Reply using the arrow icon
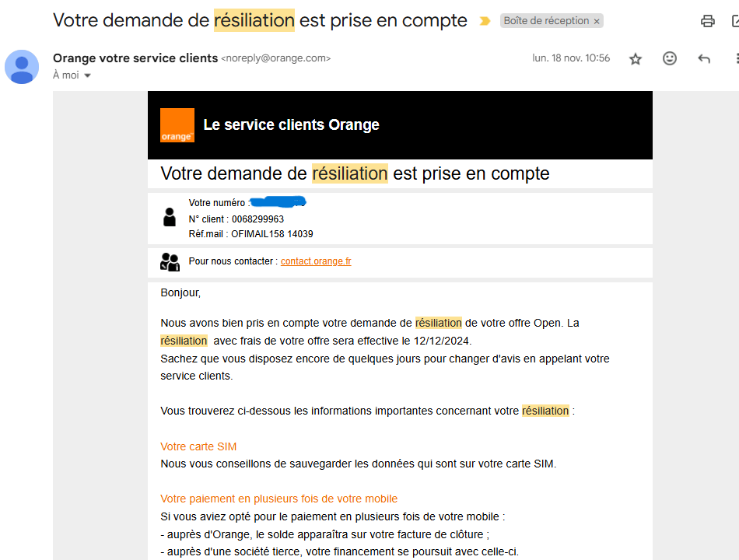 [x=704, y=58]
